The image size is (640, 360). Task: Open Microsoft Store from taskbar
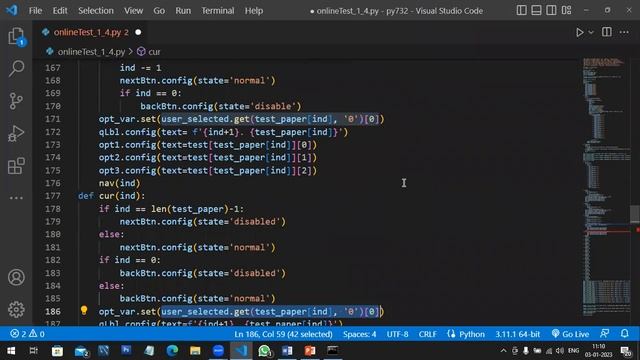pos(57,351)
